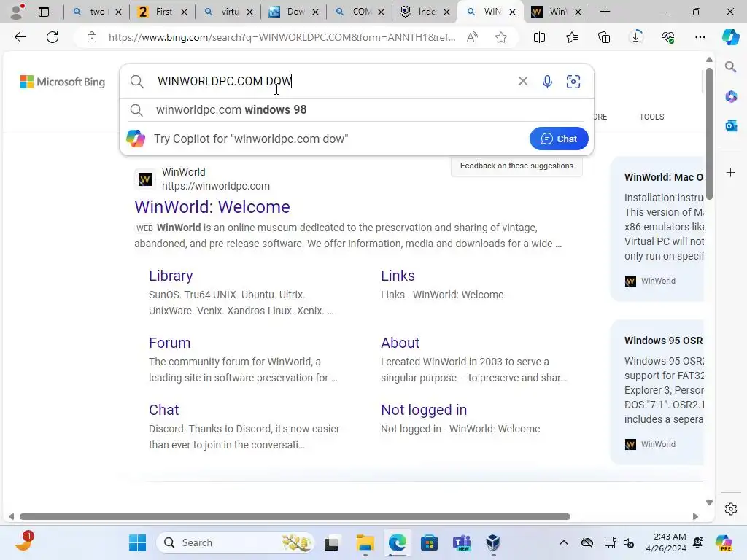The width and height of the screenshot is (747, 560).
Task: Select suggestion winworldpc.com windows 98
Action: pos(356,110)
